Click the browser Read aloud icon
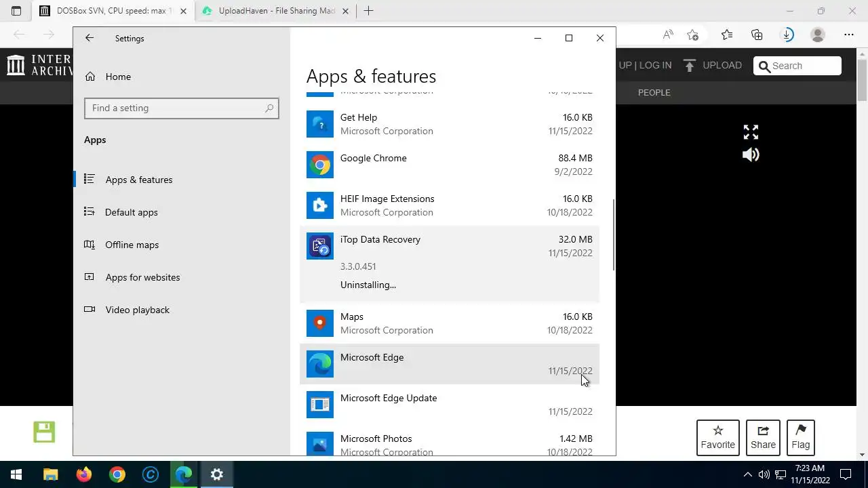Image resolution: width=868 pixels, height=488 pixels. 669,35
